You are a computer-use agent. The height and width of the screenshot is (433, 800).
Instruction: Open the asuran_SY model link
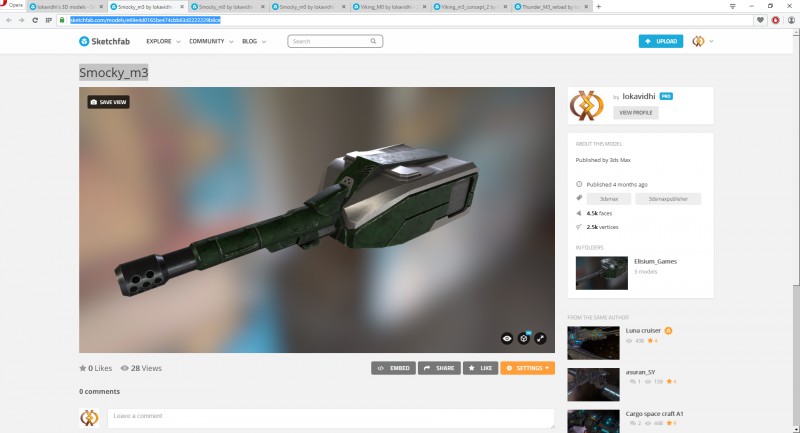pos(640,372)
